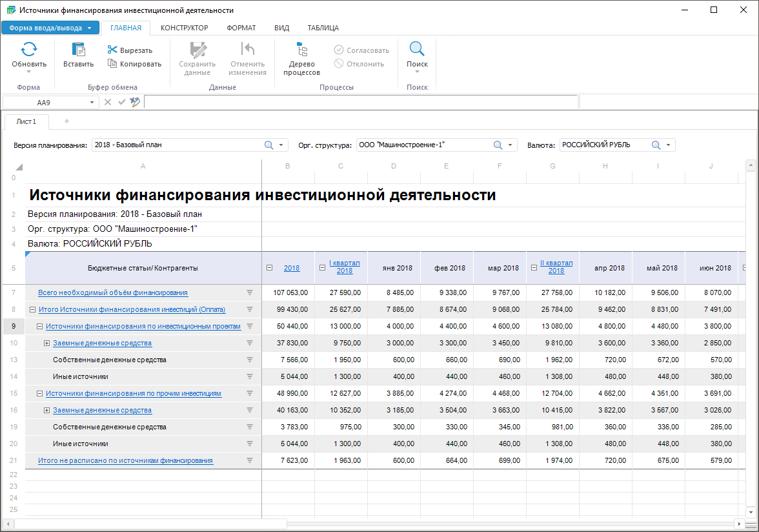The height and width of the screenshot is (532, 759).
Task: Click the Копировать copy icon
Action: coord(112,64)
